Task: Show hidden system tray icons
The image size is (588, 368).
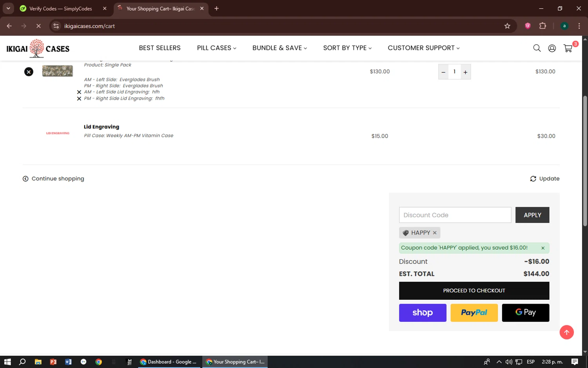Action: [499, 362]
